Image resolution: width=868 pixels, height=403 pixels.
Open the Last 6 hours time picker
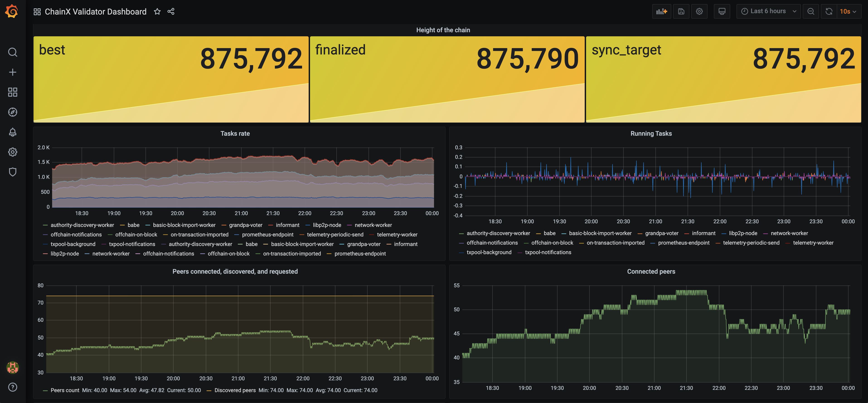coord(768,12)
